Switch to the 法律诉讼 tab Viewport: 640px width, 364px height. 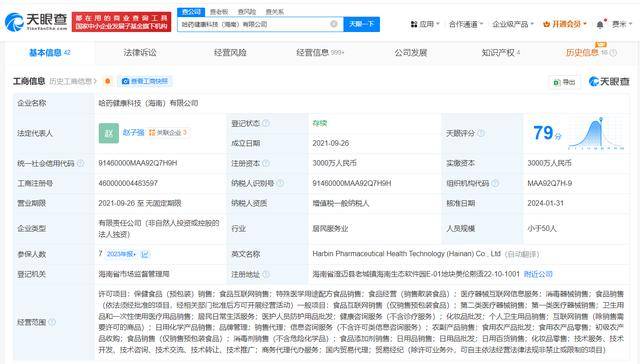(x=140, y=52)
